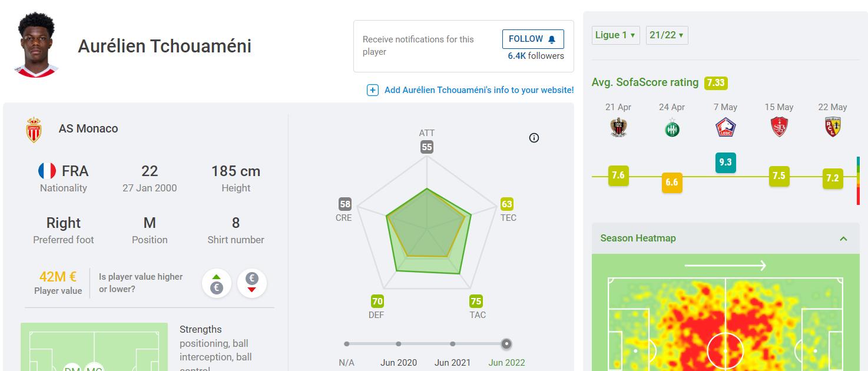
Task: Open the OGC Nice match on 21 Apr
Action: point(618,127)
